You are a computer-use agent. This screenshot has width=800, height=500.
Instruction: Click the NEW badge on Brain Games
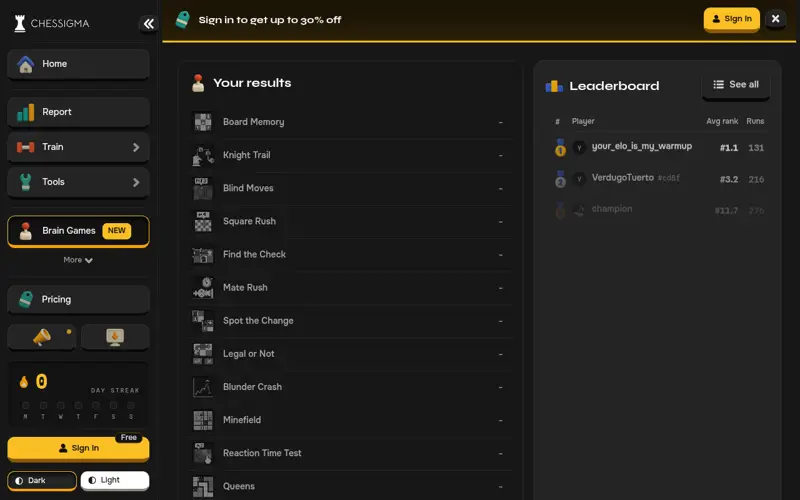[x=117, y=231]
